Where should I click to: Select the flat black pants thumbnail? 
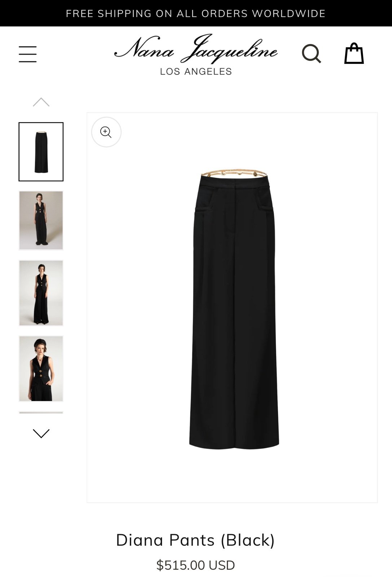[41, 152]
